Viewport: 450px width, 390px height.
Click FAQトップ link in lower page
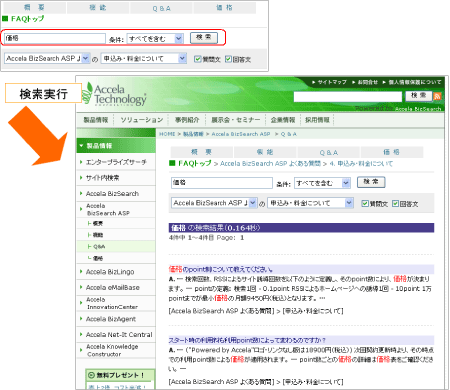[195, 164]
